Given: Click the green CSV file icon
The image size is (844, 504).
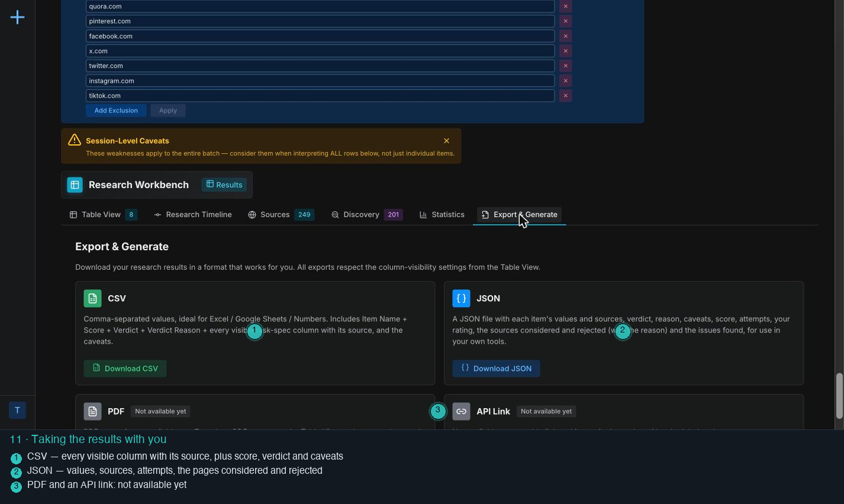Looking at the screenshot, I should pyautogui.click(x=92, y=298).
